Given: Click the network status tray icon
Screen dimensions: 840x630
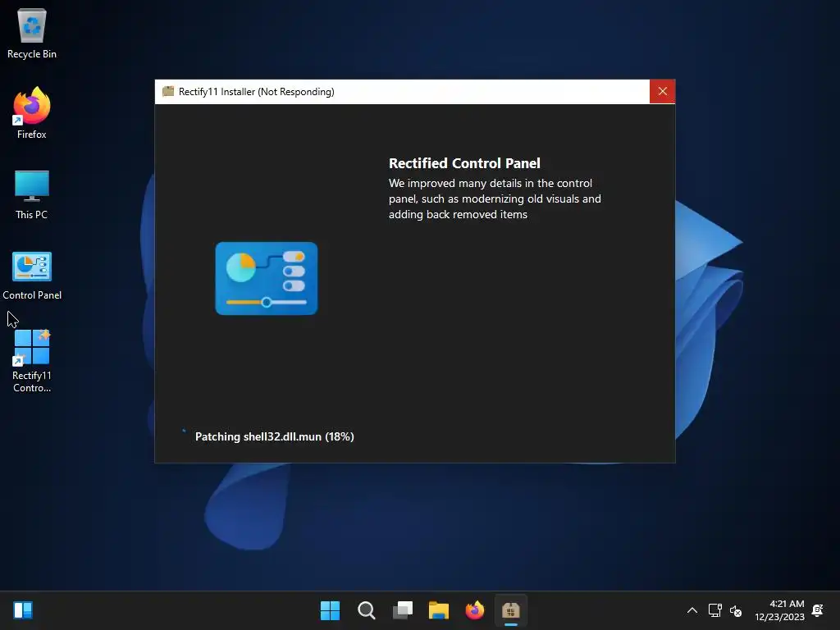Looking at the screenshot, I should pos(715,610).
